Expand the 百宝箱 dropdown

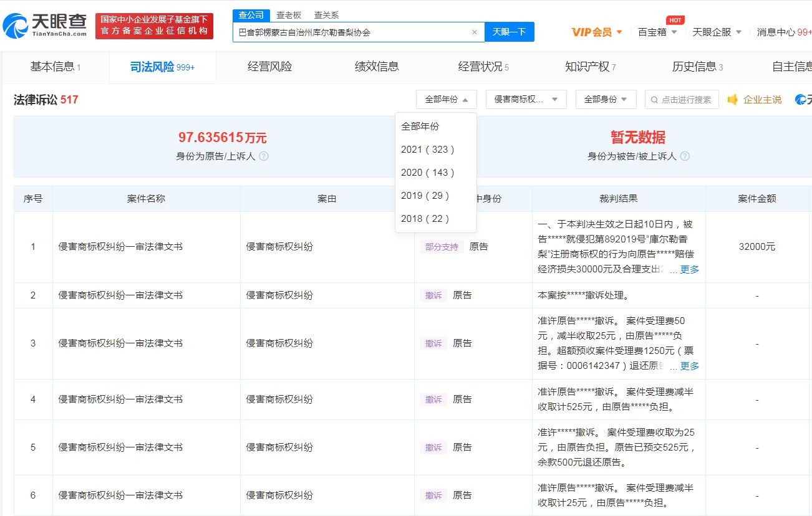tap(657, 32)
